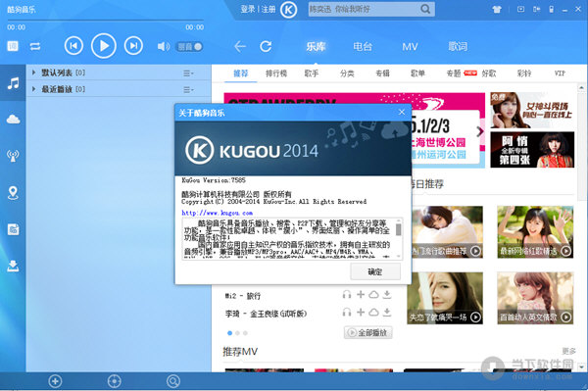The height and width of the screenshot is (391, 588).
Task: Click the playback progress bar
Action: point(106,21)
